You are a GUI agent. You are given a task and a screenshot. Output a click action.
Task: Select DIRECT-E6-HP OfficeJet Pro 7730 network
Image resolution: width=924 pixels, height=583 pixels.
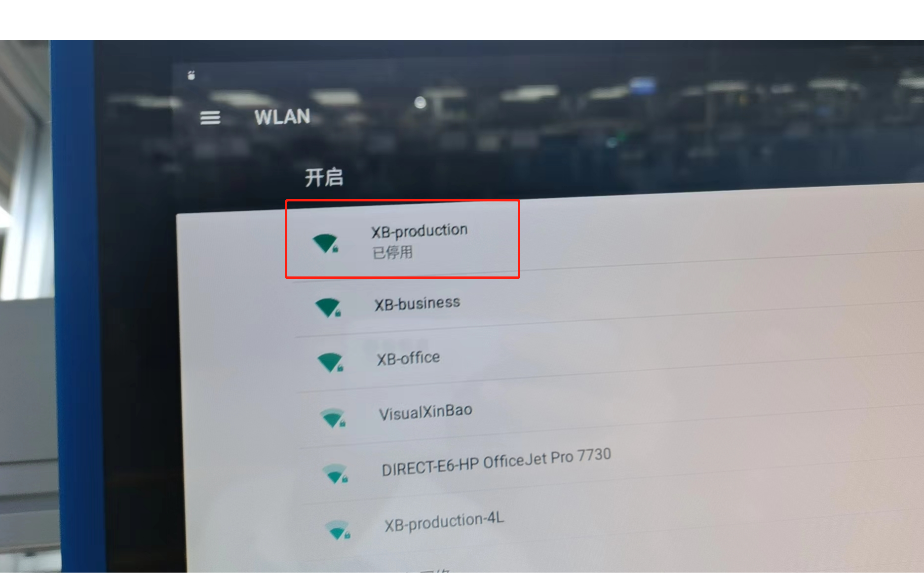click(496, 462)
